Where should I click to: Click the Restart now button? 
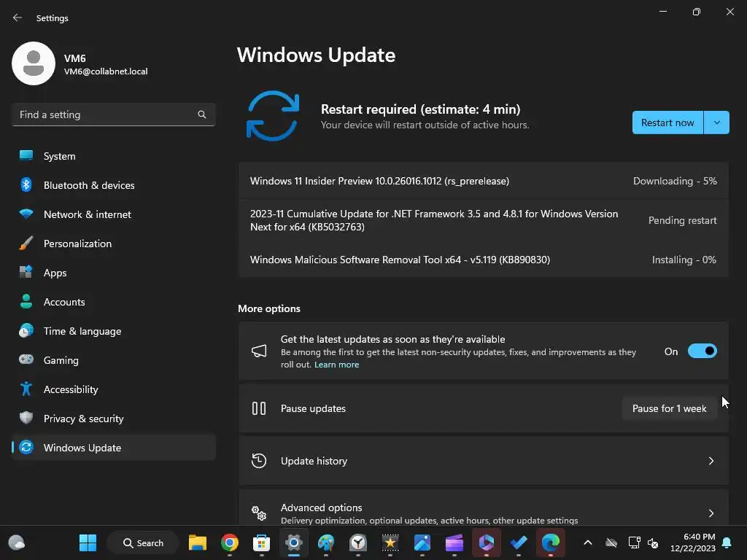tap(667, 122)
